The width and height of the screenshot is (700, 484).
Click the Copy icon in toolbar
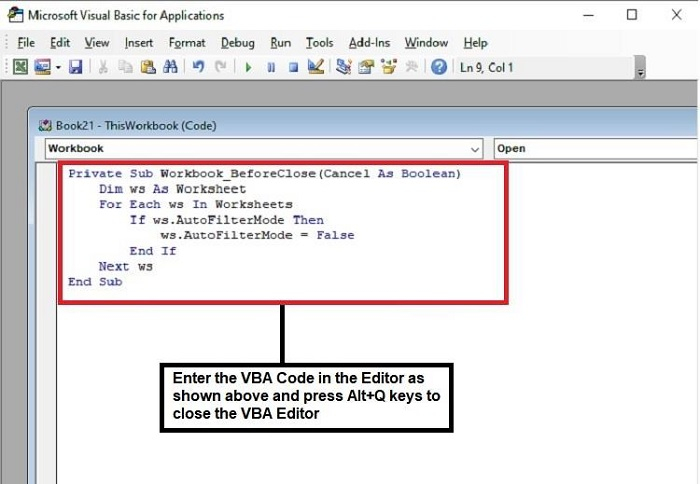click(125, 67)
